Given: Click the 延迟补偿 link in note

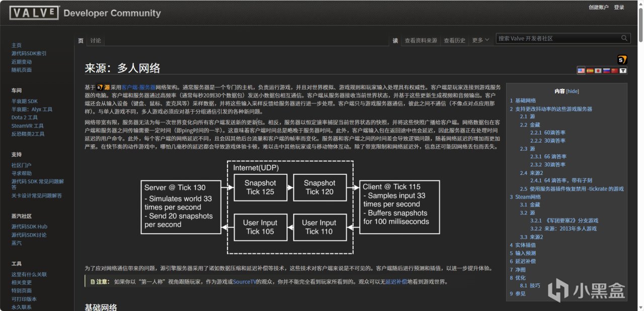Looking at the screenshot, I should (395, 282).
